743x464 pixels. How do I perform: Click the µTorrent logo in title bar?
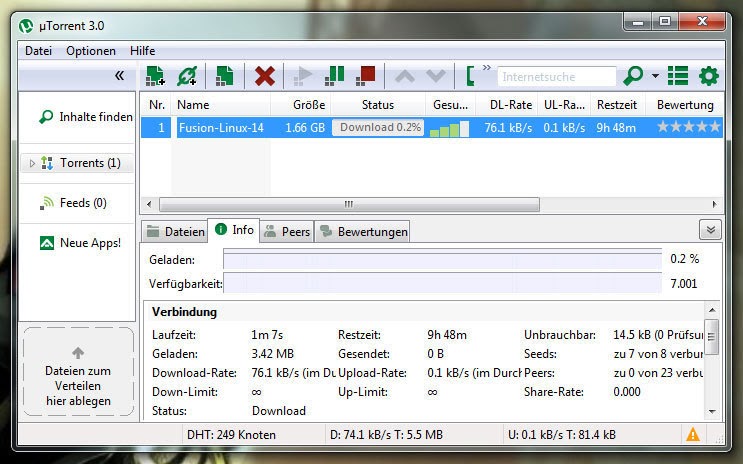tap(26, 26)
